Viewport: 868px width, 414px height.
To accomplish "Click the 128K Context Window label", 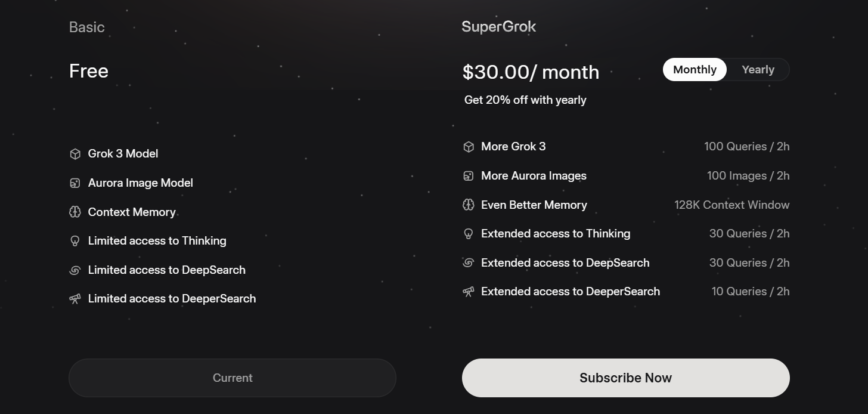I will pyautogui.click(x=732, y=205).
